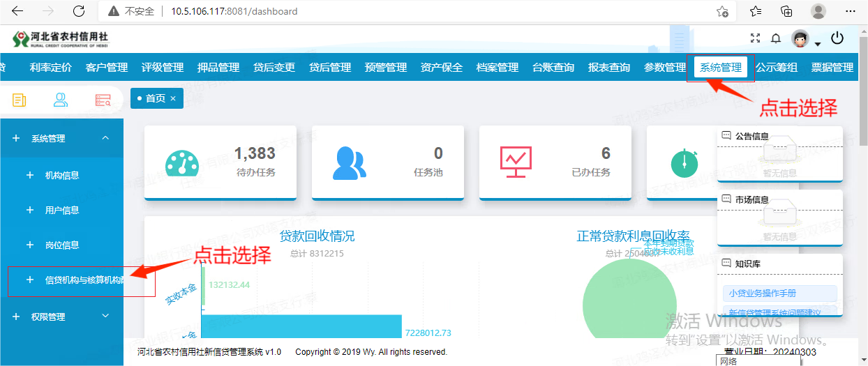Open notifications bell icon
868x366 pixels.
pos(775,38)
